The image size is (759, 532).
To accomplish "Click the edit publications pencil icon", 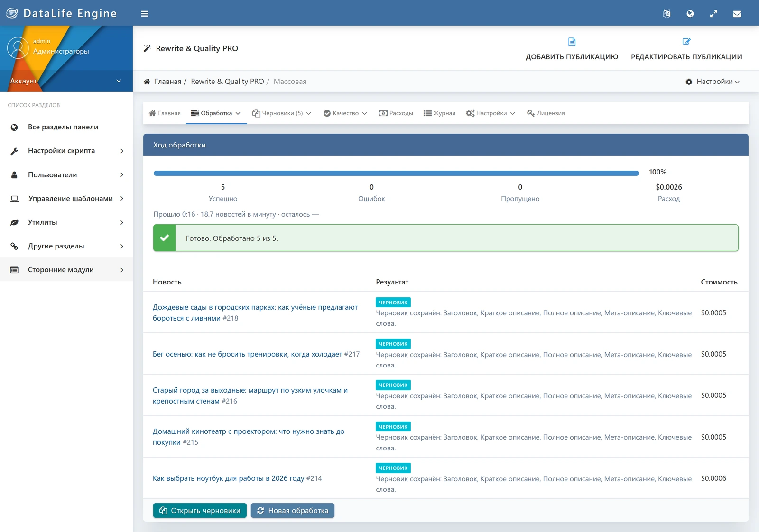I will [x=686, y=42].
